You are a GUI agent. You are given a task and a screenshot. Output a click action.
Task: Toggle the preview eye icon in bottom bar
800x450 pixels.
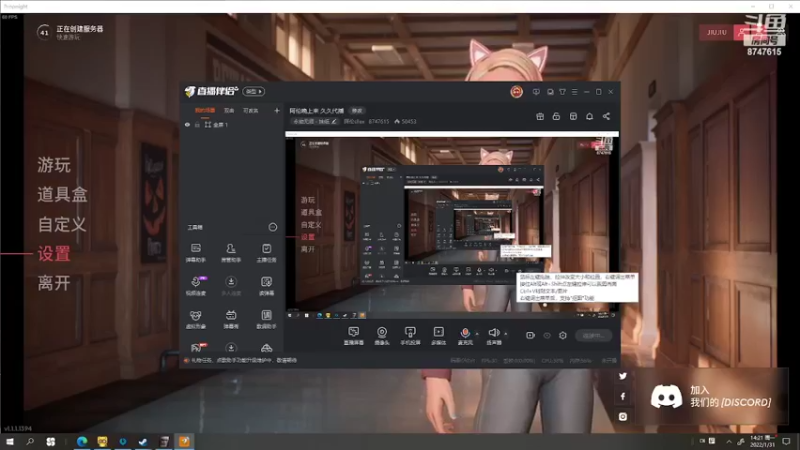pyautogui.click(x=547, y=335)
